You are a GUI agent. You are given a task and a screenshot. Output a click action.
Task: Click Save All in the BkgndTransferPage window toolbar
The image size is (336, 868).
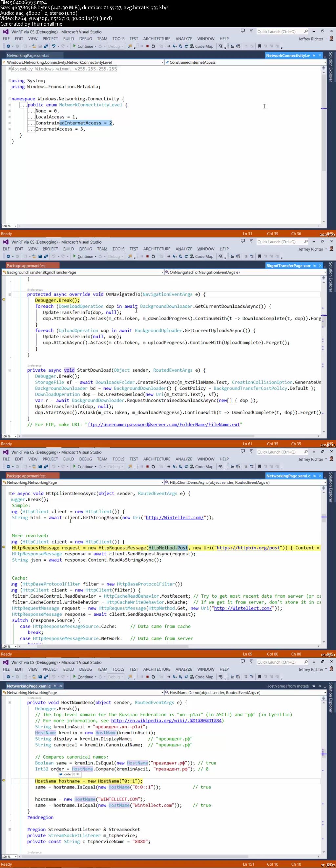[x=46, y=256]
